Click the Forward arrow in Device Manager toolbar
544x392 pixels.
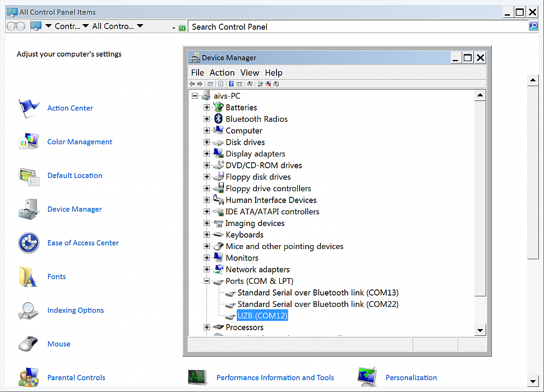200,84
